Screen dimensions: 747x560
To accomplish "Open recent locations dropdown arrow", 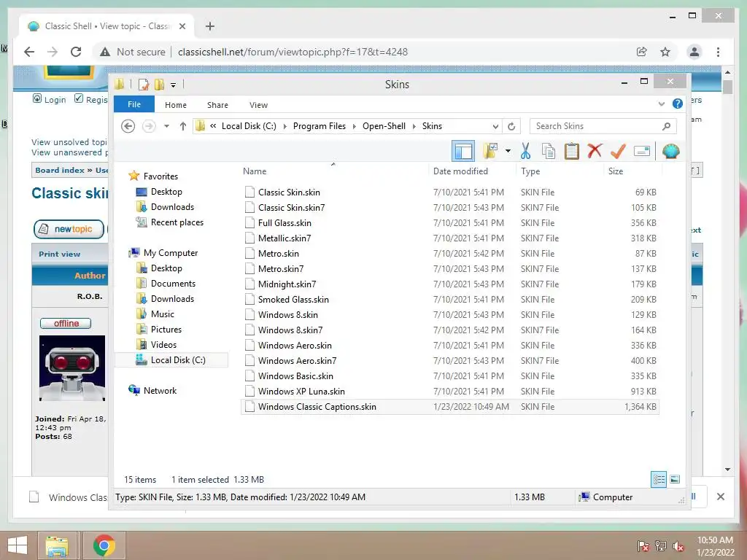I will coord(166,126).
